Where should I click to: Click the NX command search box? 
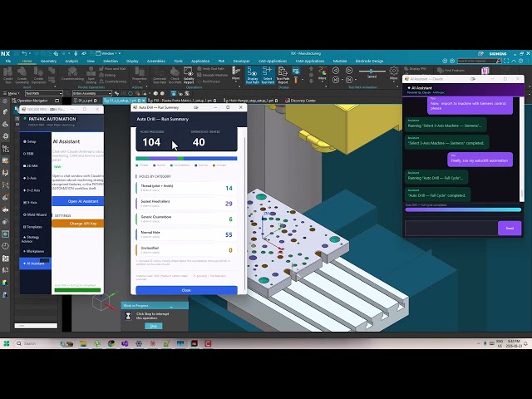click(479, 61)
